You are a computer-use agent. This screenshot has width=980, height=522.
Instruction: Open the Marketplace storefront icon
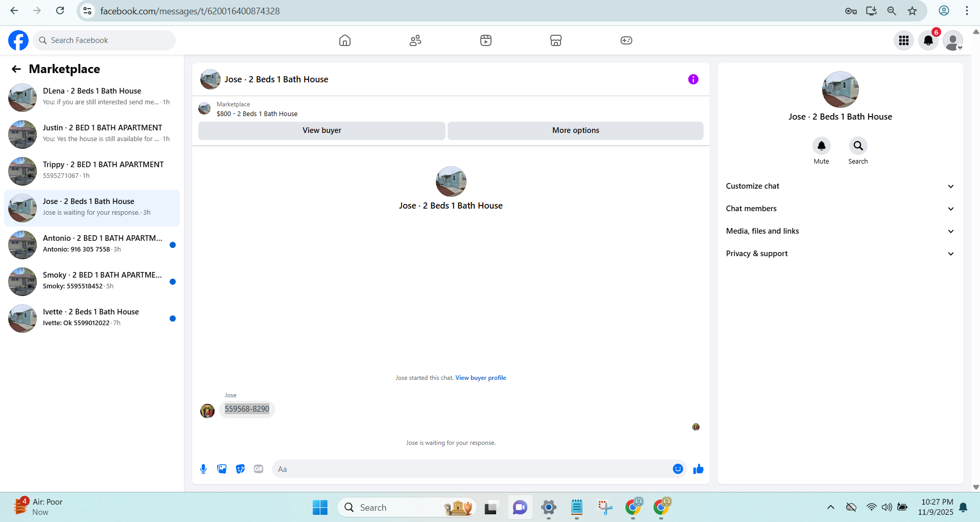pos(556,40)
